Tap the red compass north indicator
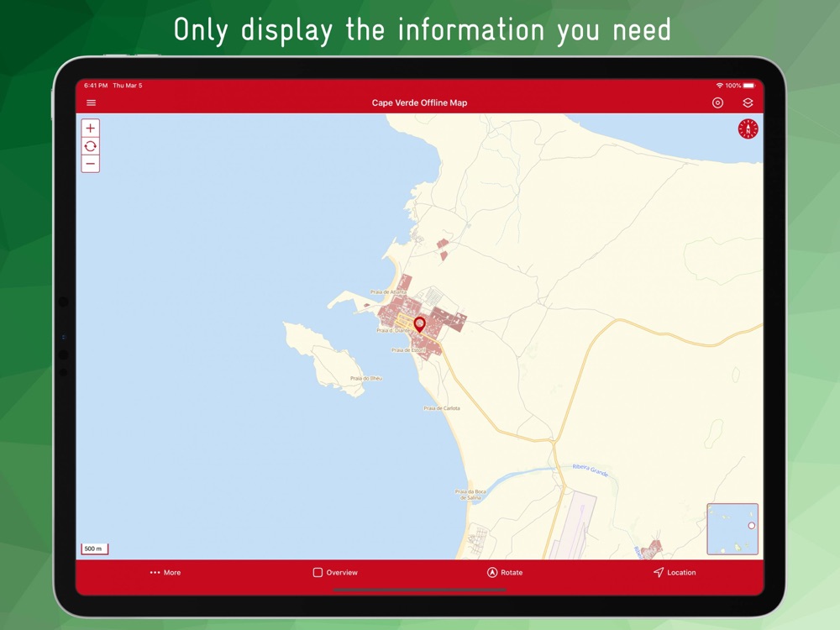 pyautogui.click(x=748, y=129)
